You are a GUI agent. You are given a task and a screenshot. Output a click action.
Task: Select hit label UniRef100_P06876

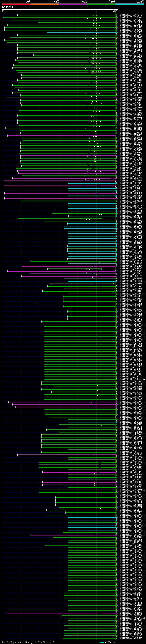pyautogui.click(x=131, y=452)
